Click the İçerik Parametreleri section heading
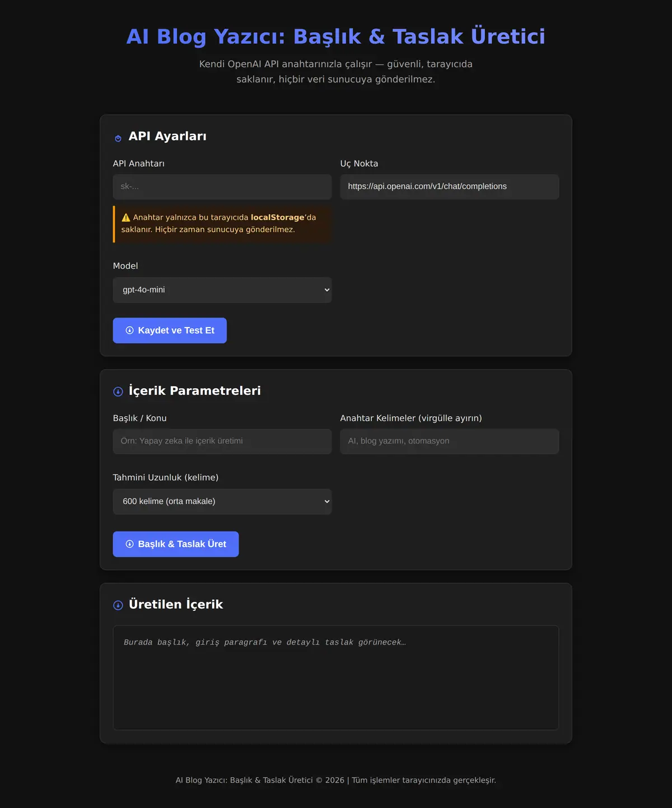The width and height of the screenshot is (672, 808). tap(195, 391)
